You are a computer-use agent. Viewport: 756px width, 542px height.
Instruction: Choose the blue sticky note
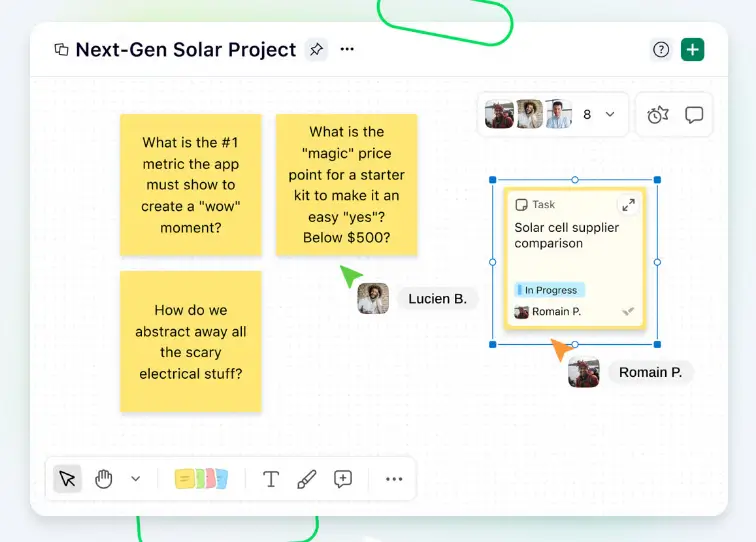(222, 479)
